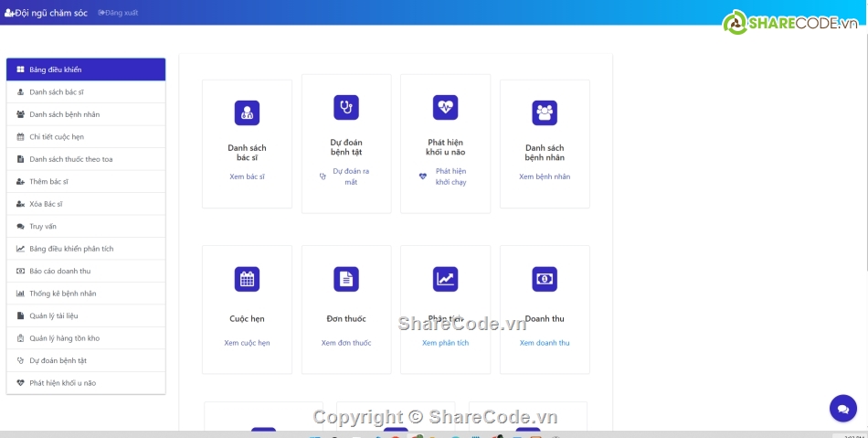This screenshot has height=438, width=868.
Task: Select Chi tiết cuộc hẹn sidebar item
Action: pyautogui.click(x=86, y=137)
